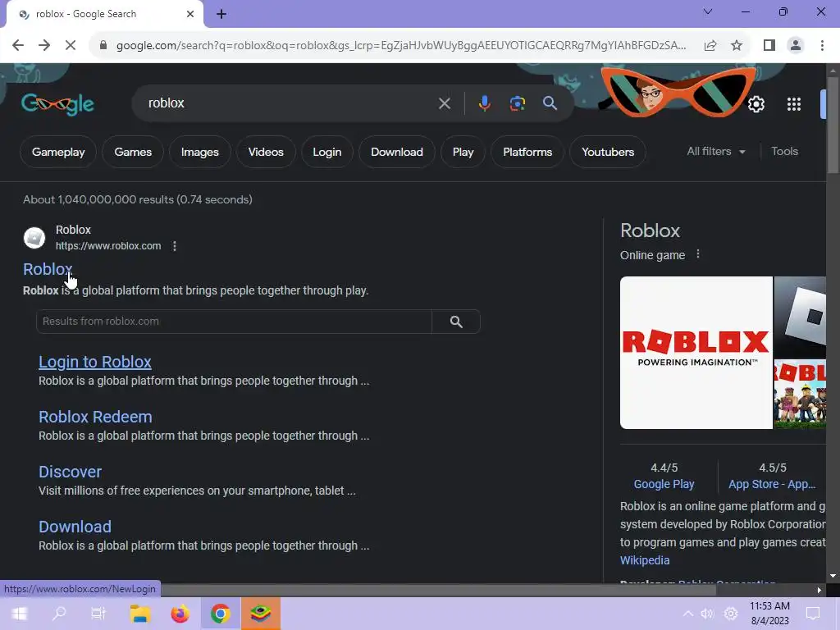Screen dimensions: 840x630
Task: Click the horizontal scrollbar right arrow
Action: (819, 590)
